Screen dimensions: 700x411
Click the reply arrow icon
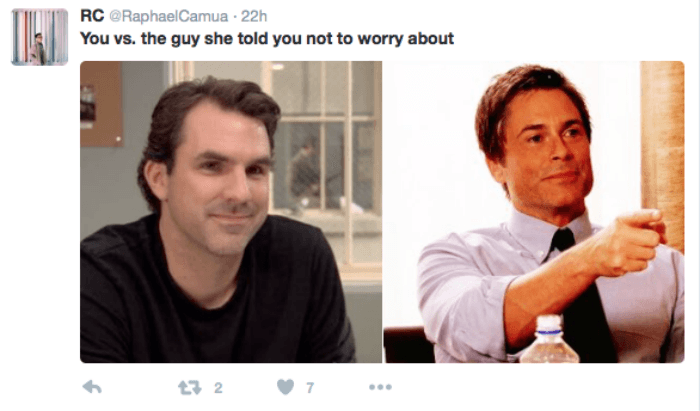coord(92,387)
